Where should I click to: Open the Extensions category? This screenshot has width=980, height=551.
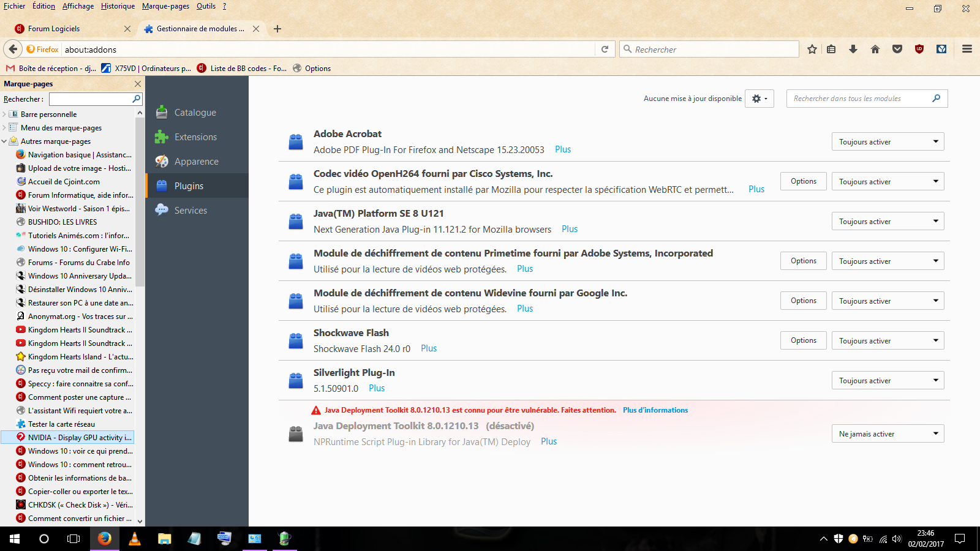[x=197, y=137]
